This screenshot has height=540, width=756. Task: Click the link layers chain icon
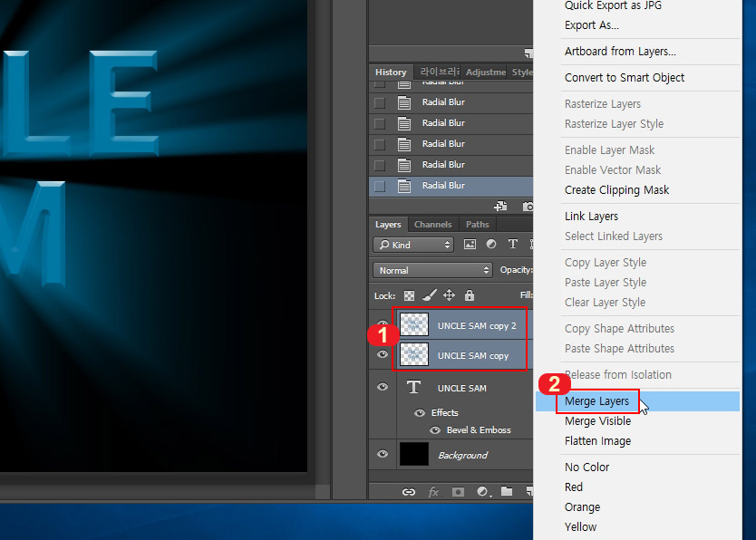(409, 492)
